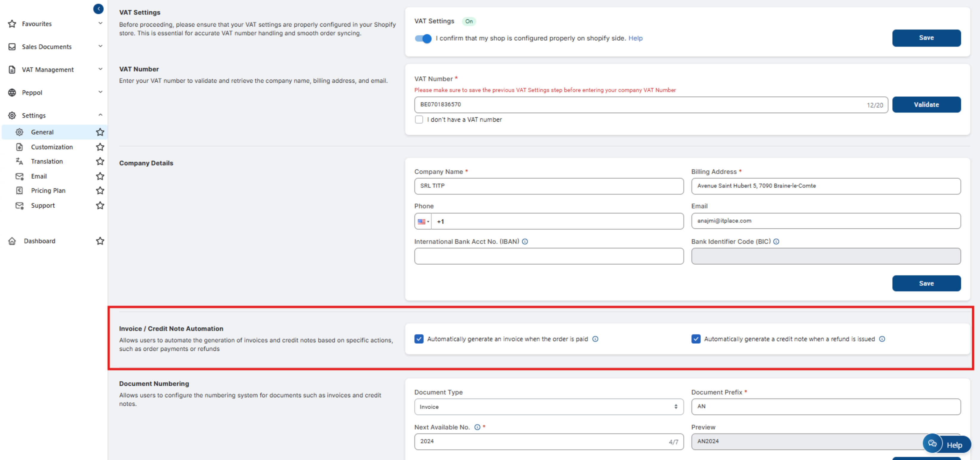
Task: Open the Document Type dropdown
Action: pos(549,407)
